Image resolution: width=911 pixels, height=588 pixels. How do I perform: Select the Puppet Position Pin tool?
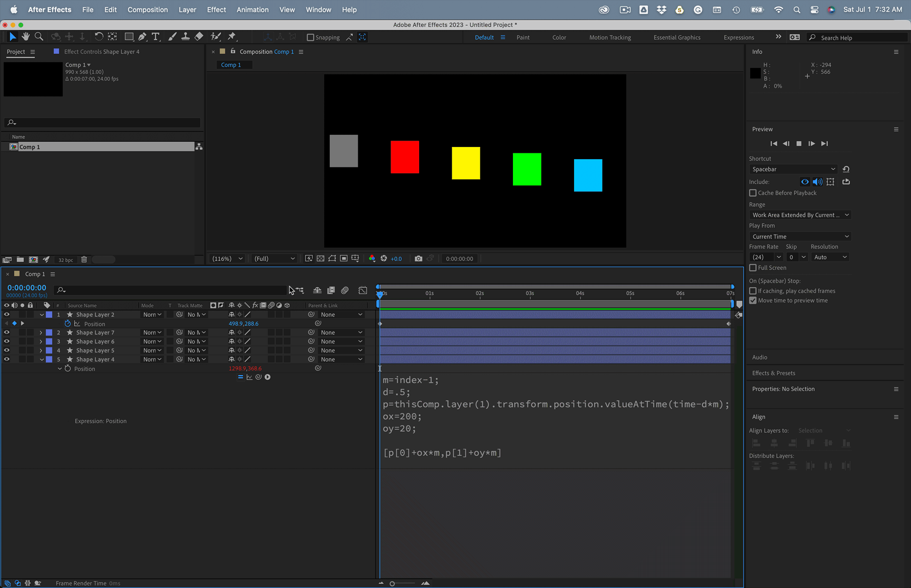(x=232, y=36)
